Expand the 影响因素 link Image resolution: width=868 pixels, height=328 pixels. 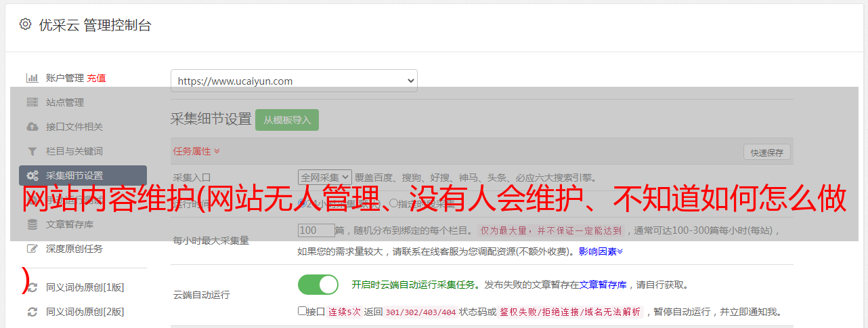tap(601, 251)
